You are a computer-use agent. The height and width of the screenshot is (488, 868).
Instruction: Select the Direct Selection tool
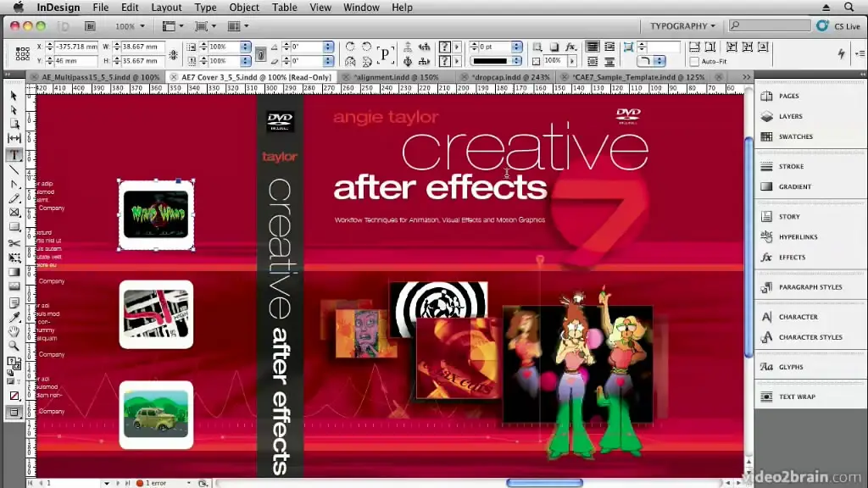pyautogui.click(x=14, y=110)
